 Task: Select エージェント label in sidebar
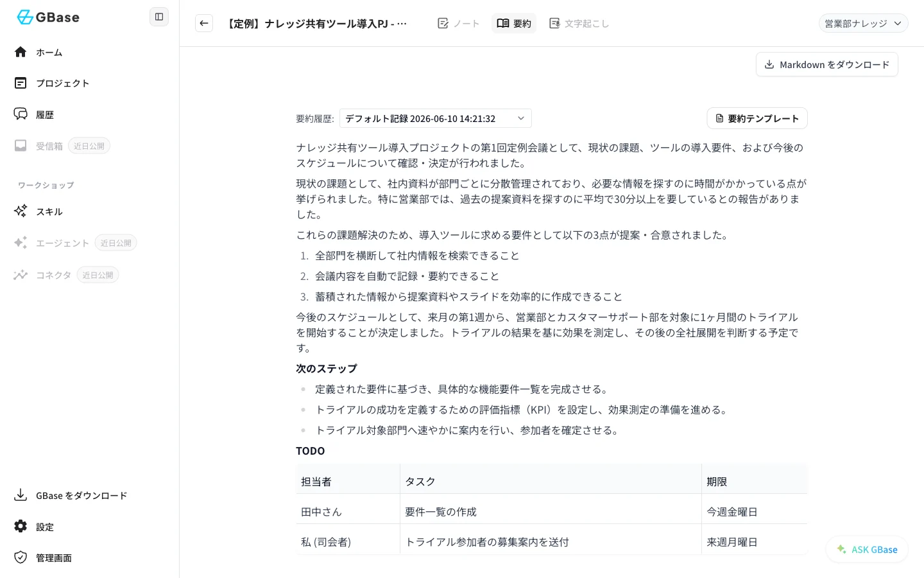tap(63, 243)
